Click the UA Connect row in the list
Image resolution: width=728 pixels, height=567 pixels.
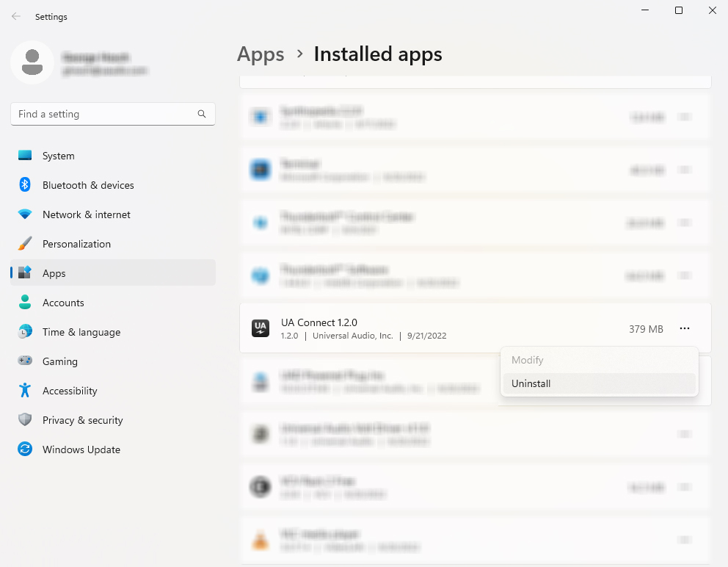pos(440,328)
